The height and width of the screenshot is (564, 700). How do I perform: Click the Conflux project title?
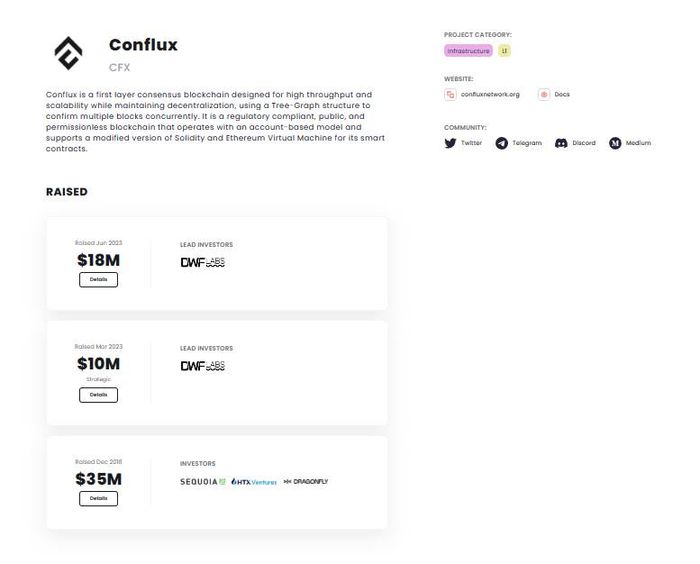(x=143, y=45)
